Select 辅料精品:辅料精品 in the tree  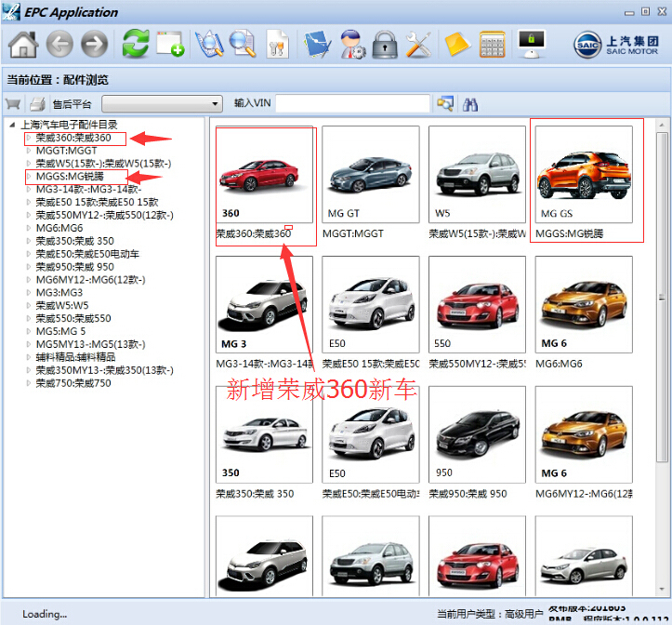pos(75,357)
